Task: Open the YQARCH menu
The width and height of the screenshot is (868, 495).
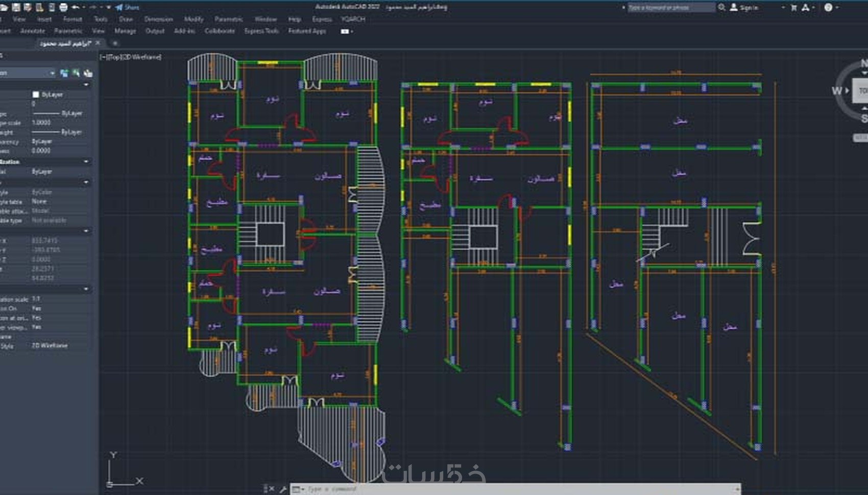Action: [x=353, y=19]
